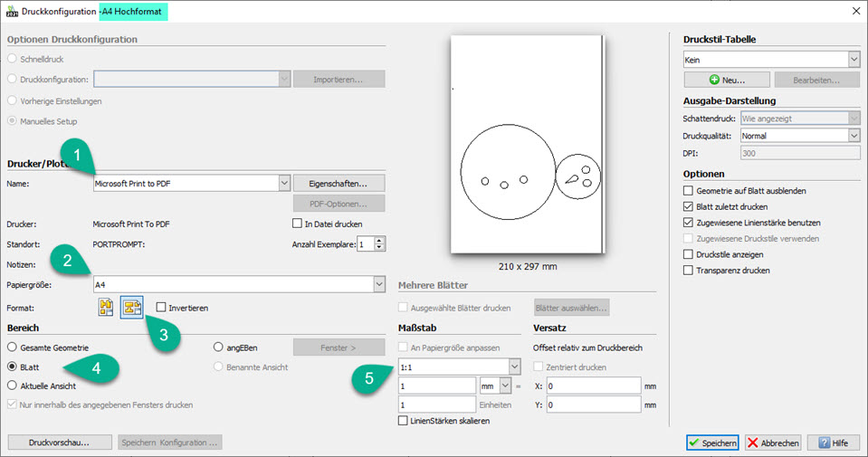
Task: Choose Aktuelle Ansicht radio option
Action: (x=13, y=386)
